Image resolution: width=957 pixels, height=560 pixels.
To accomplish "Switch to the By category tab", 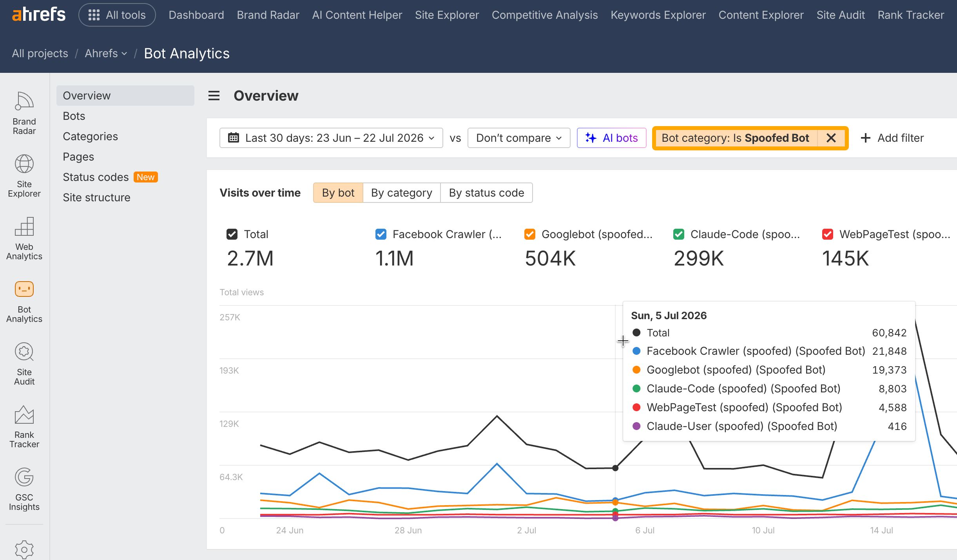I will click(x=401, y=193).
